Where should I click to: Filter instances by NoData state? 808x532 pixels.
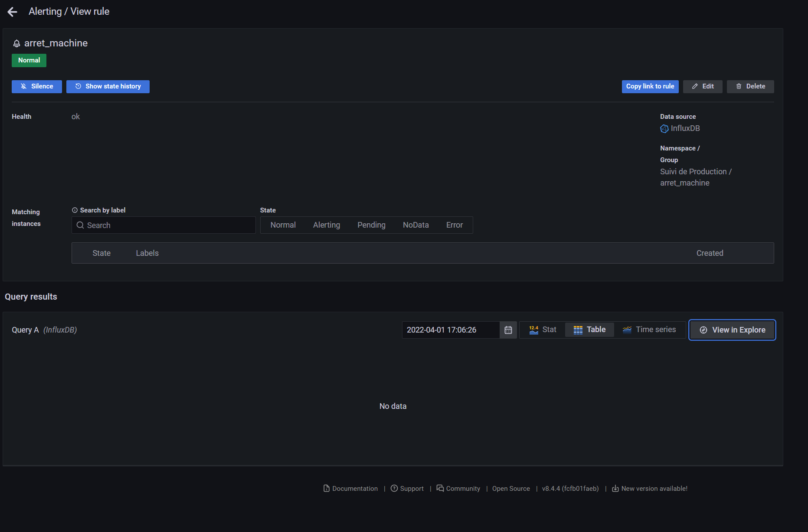tap(416, 225)
